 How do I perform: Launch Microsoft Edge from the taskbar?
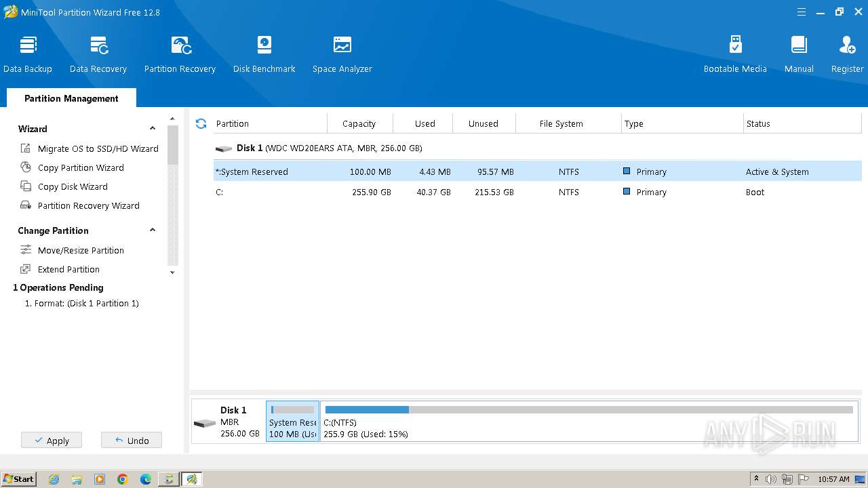[146, 479]
